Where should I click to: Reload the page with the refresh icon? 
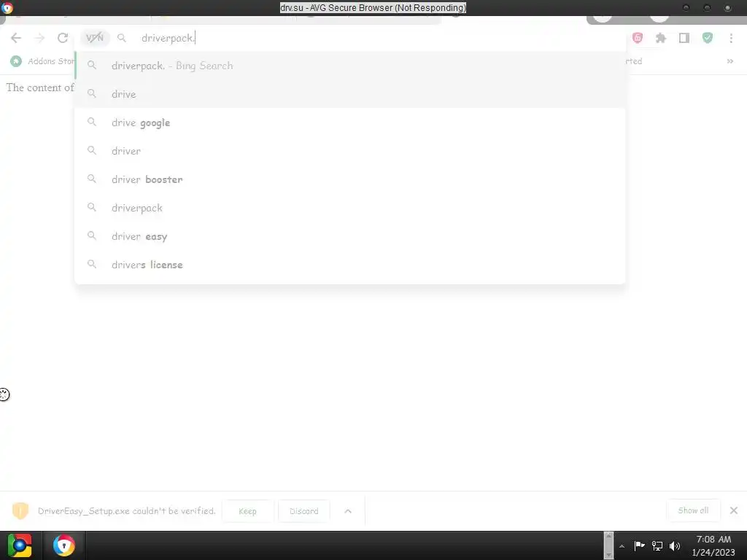63,38
